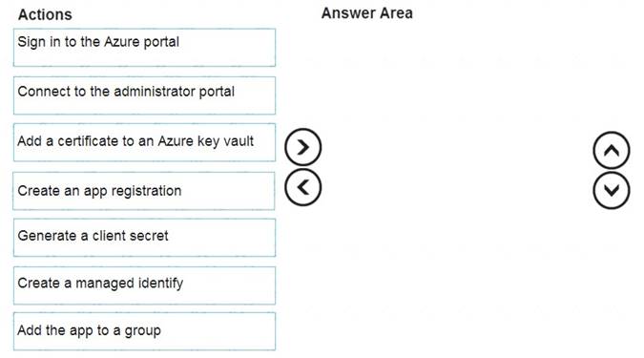The image size is (644, 358).
Task: Click the circled left-pointing chevron button
Action: [302, 187]
